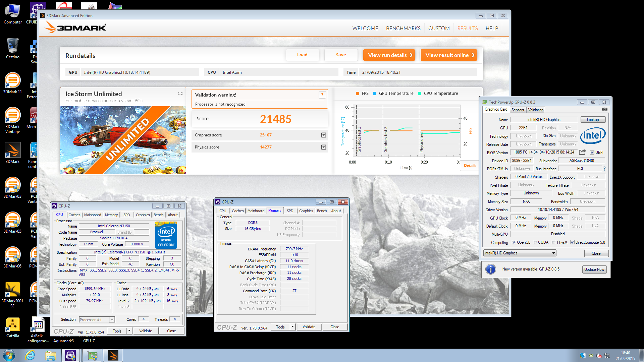Toggle the OpenCL checkbox in GPU-Z

(x=514, y=242)
